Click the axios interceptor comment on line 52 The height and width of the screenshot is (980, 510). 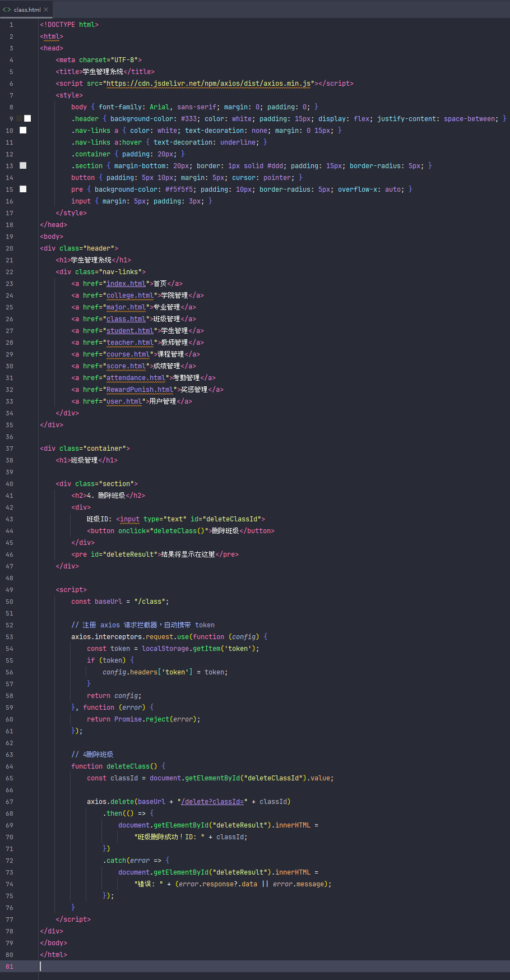[143, 625]
